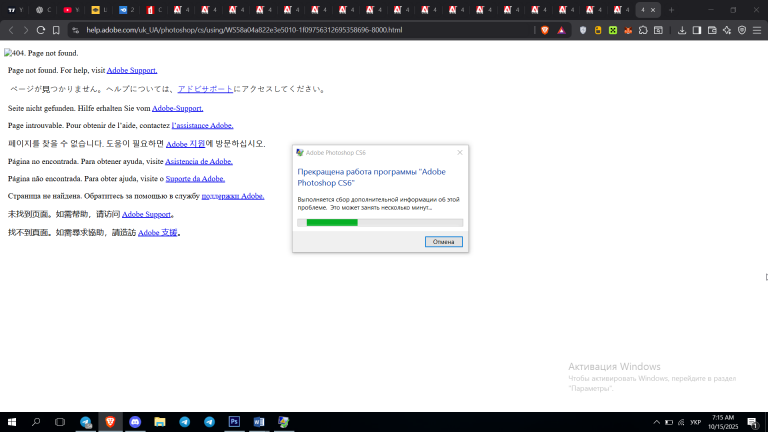Close the Adobe Photoshop CS6 crash dialog
Image resolution: width=768 pixels, height=432 pixels.
click(x=460, y=152)
